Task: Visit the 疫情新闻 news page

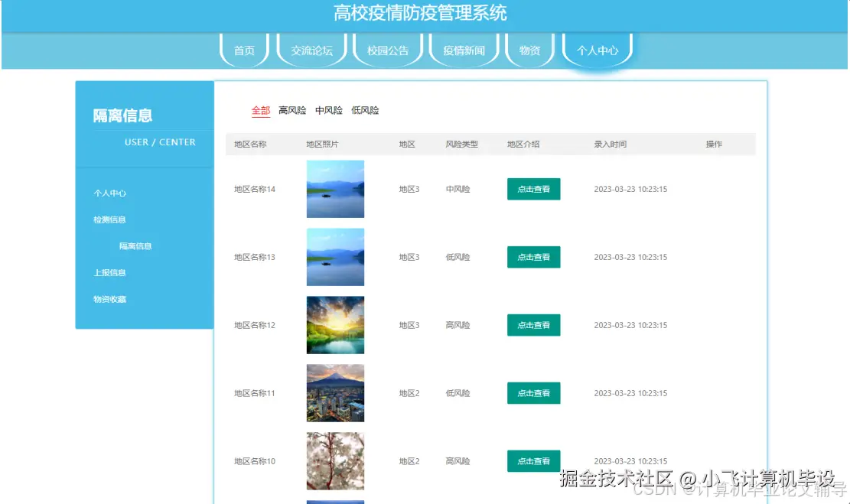Action: coord(463,50)
